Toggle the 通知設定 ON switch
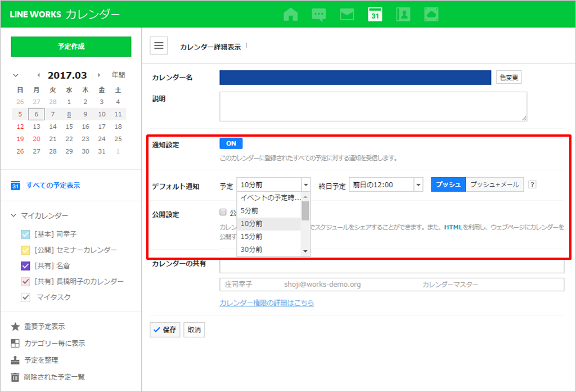 point(231,143)
